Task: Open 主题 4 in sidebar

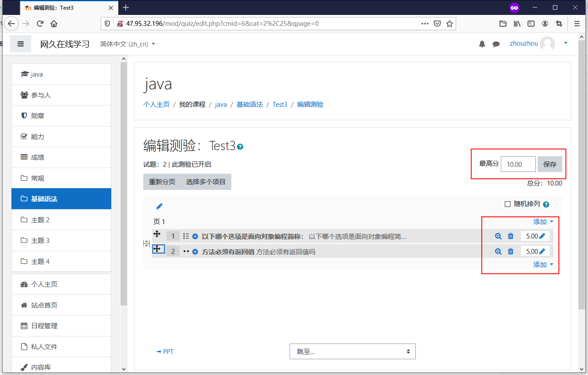Action: [x=61, y=261]
